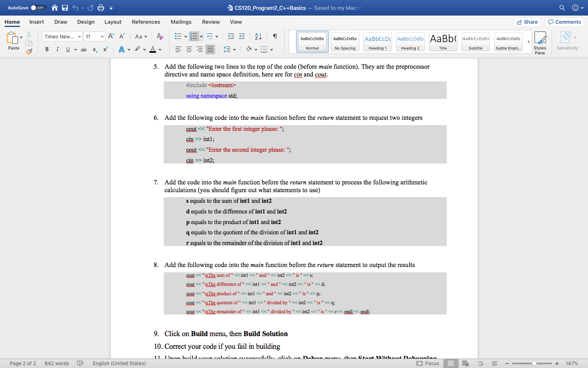Switch to Draft view
The image size is (588, 368).
[494, 363]
